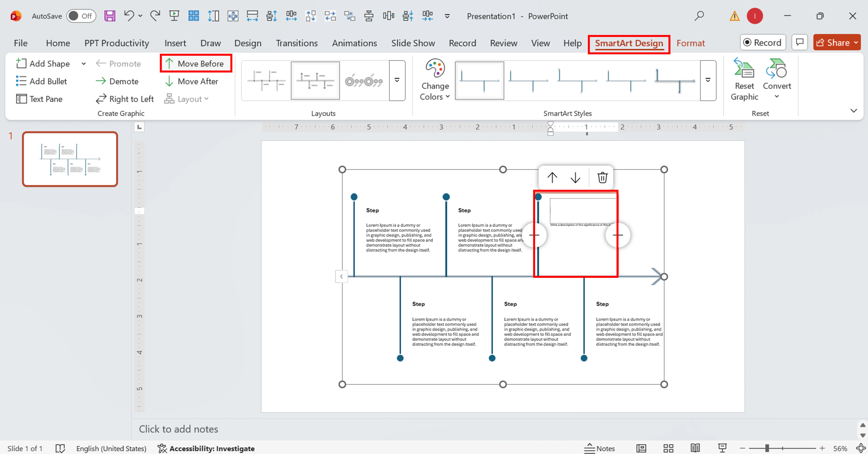
Task: Expand the Undo history dropdown arrow
Action: click(140, 16)
